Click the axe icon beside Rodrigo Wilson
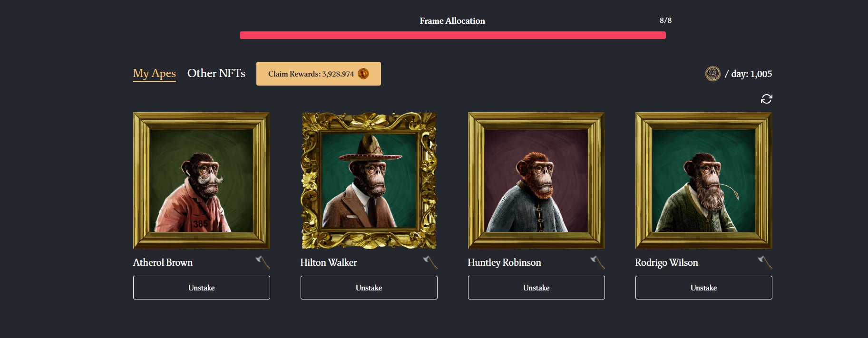This screenshot has width=868, height=338. pos(765,262)
